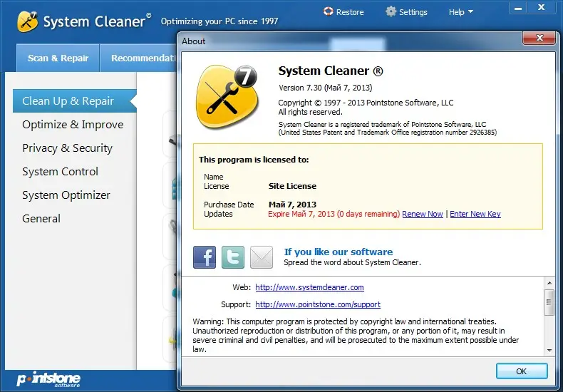Share via the Facebook icon
Viewport: 563px width, 392px height.
click(x=205, y=257)
